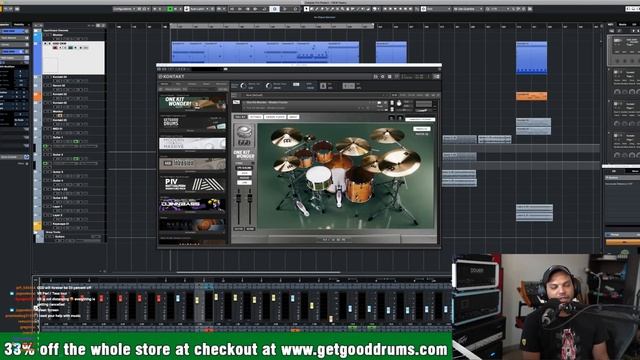Viewport: 640px width, 360px height.
Task: Click Kontakt minimized view icon at header right
Action: tap(436, 76)
